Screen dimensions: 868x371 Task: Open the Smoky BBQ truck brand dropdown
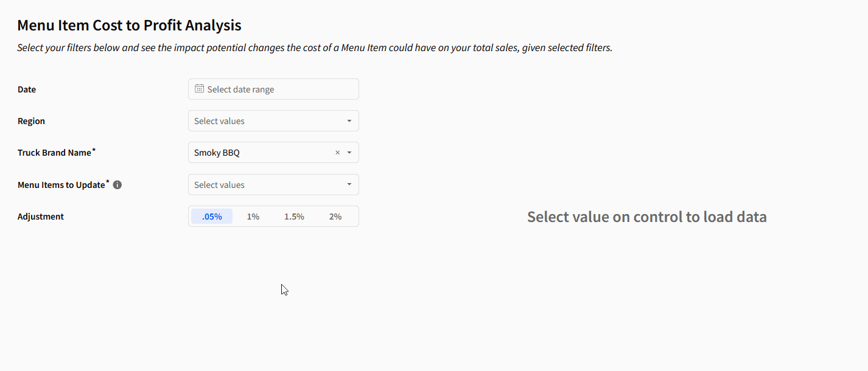[x=262, y=153]
